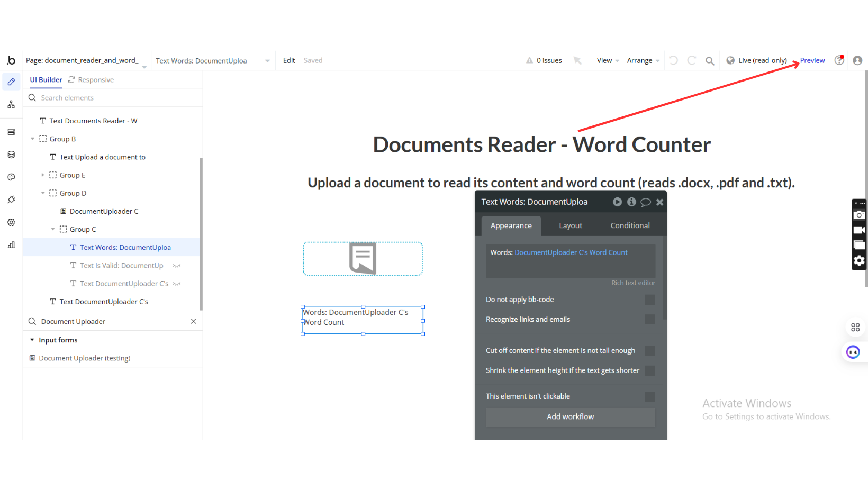Click the info icon in property editor header

(x=631, y=202)
